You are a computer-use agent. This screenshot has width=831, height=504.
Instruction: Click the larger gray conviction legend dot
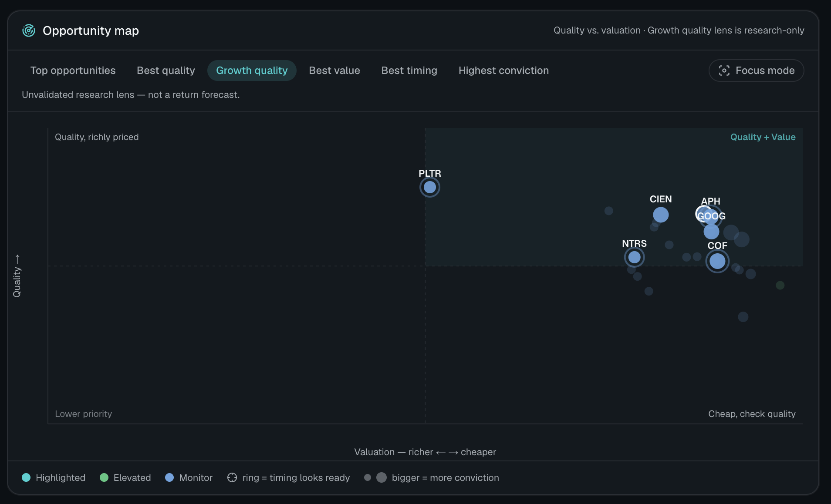coord(382,477)
